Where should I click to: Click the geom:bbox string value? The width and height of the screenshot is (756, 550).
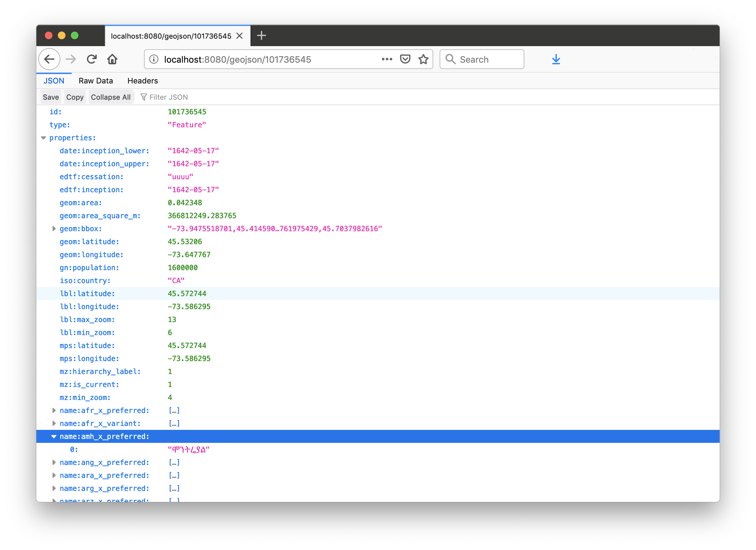tap(275, 229)
